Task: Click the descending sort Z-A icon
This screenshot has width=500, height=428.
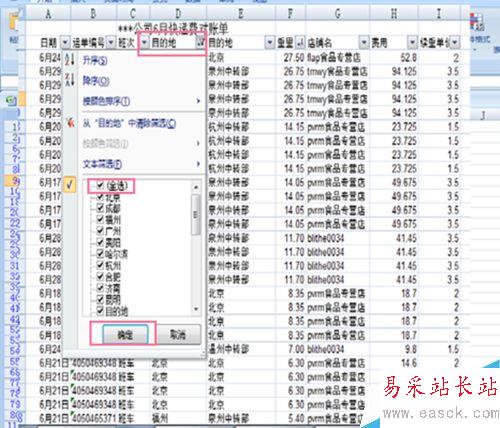Action: coord(70,80)
